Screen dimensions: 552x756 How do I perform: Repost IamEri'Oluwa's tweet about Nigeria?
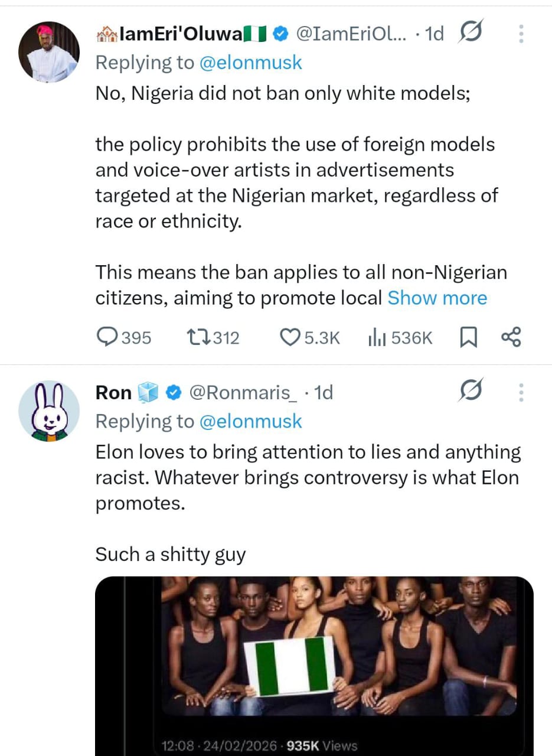coord(195,337)
